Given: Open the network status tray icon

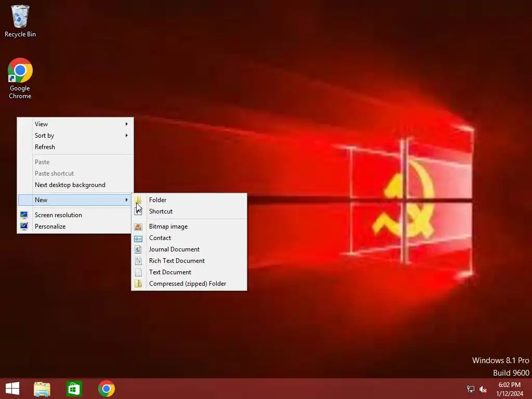Looking at the screenshot, I should pyautogui.click(x=471, y=389).
